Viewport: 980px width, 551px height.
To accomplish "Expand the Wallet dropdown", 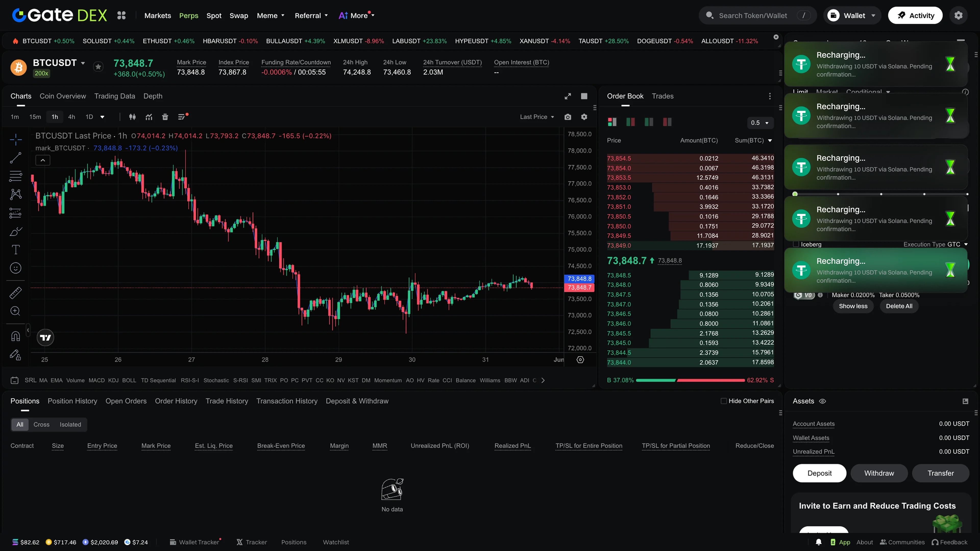I will coord(852,15).
